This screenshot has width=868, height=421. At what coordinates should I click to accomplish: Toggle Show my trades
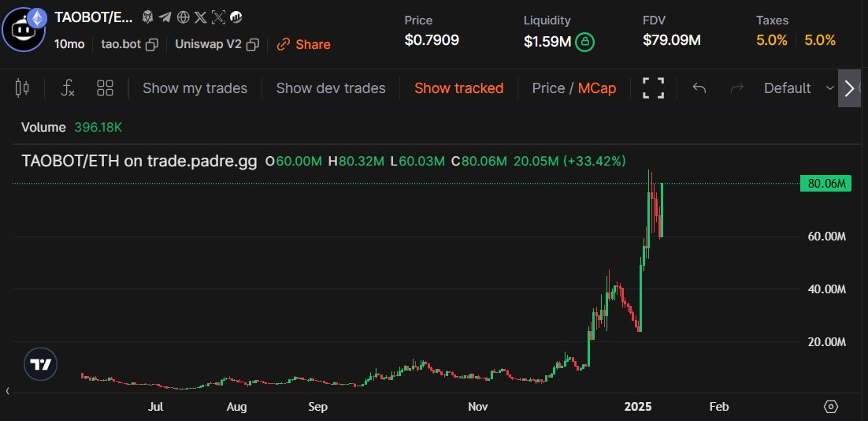point(195,88)
